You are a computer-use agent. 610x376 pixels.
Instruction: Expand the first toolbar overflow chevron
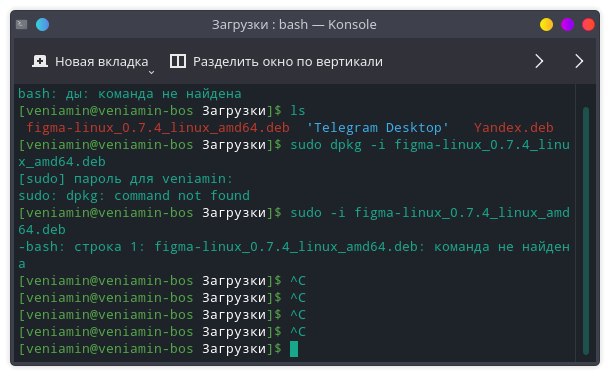tap(539, 61)
